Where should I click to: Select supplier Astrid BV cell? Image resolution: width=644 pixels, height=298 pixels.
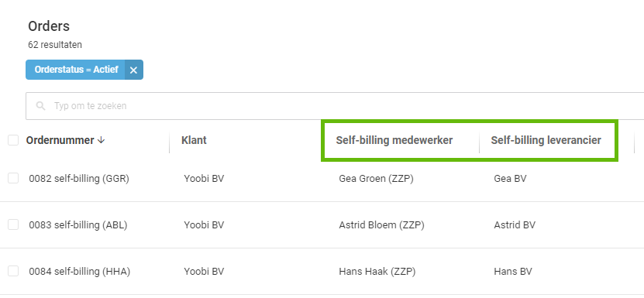click(x=515, y=225)
